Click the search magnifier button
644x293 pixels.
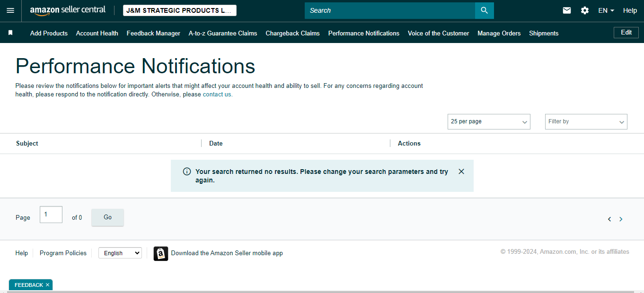click(x=484, y=10)
